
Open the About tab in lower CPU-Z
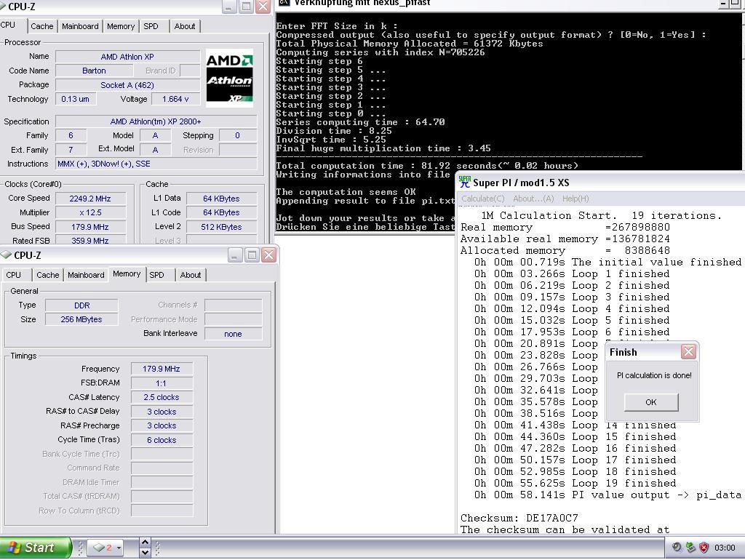(x=191, y=274)
